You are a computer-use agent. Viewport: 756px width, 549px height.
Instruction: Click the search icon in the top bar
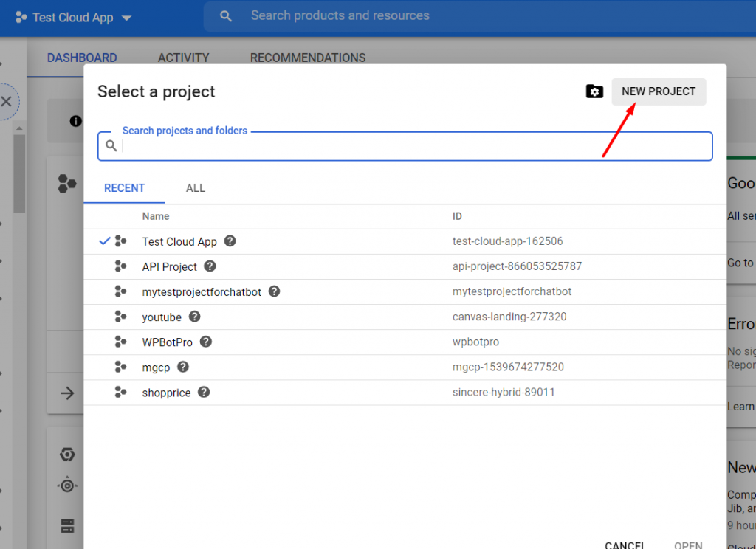227,15
